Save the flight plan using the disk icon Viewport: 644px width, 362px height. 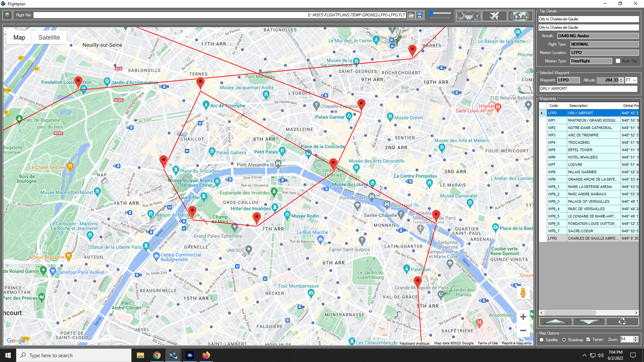click(x=420, y=15)
